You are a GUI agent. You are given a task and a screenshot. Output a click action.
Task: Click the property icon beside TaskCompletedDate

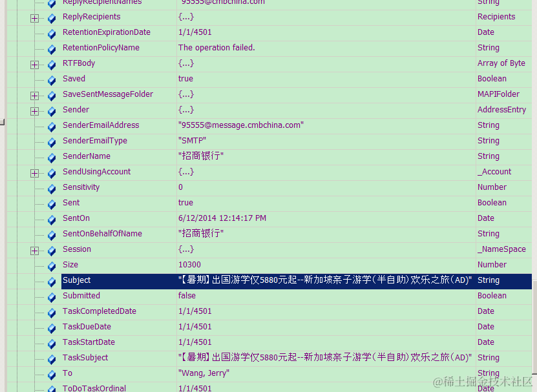(52, 313)
